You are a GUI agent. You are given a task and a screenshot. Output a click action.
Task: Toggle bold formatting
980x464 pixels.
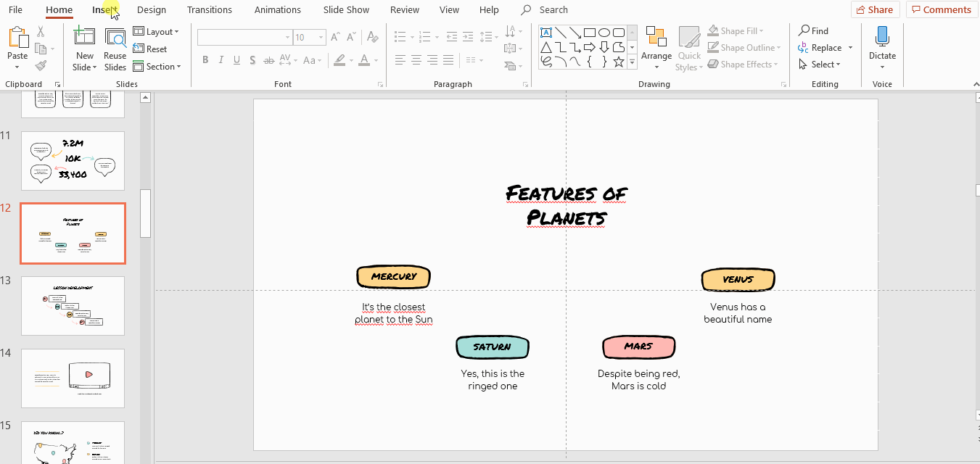coord(205,60)
